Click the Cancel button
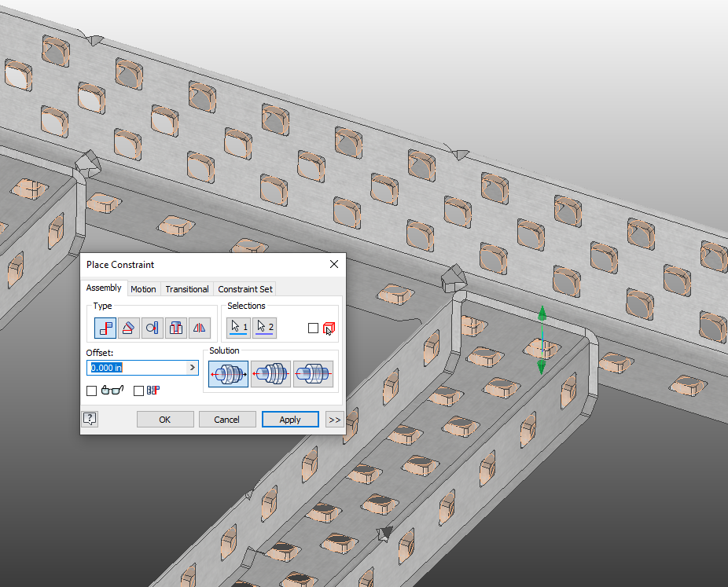This screenshot has width=728, height=587. pyautogui.click(x=227, y=420)
